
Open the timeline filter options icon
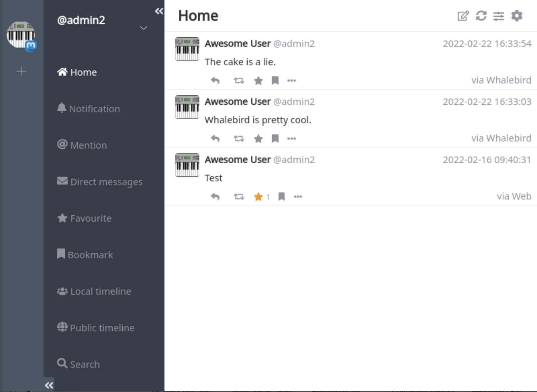click(499, 16)
